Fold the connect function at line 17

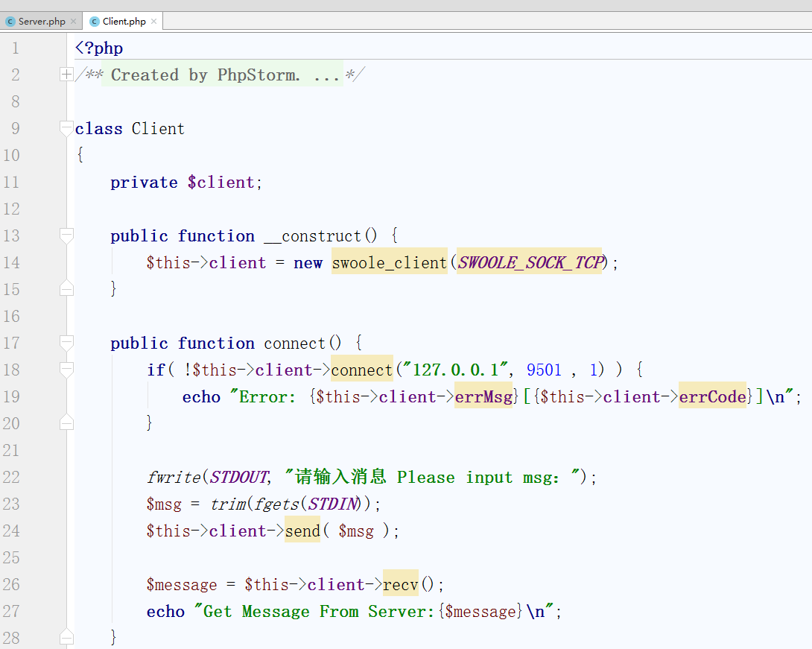(66, 343)
